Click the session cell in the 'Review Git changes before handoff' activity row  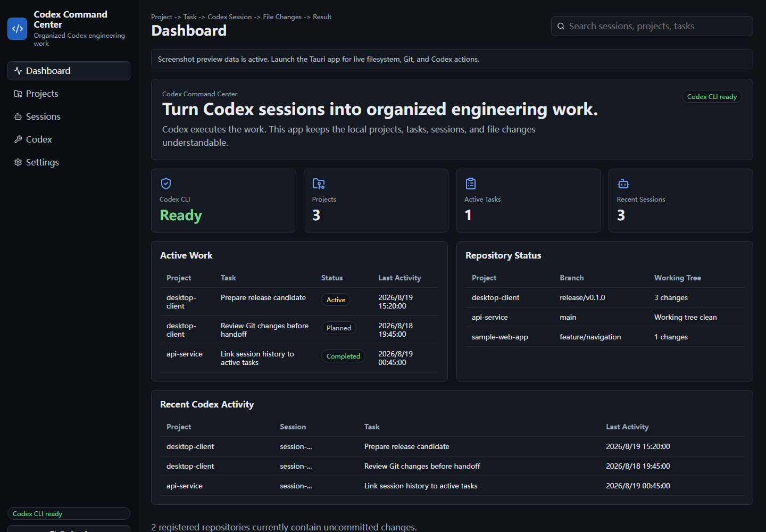(x=296, y=466)
